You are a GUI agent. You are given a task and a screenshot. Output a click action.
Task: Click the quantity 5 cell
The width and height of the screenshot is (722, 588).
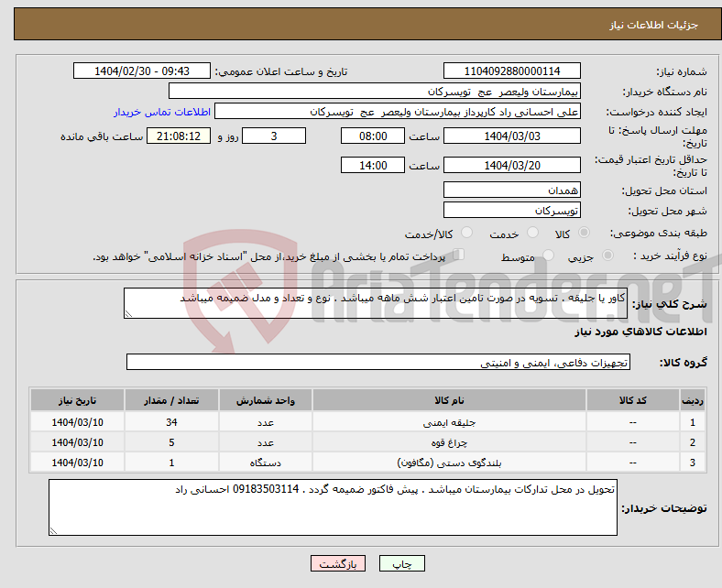pos(171,442)
